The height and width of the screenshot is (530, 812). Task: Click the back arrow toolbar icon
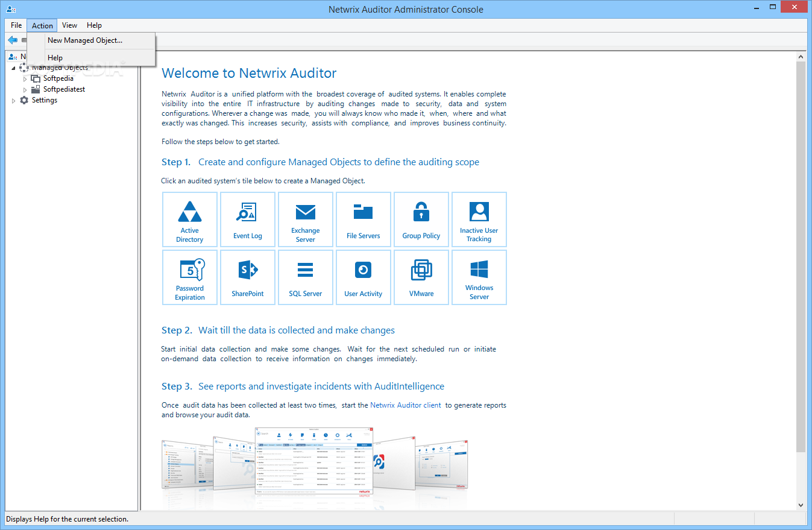(12, 40)
